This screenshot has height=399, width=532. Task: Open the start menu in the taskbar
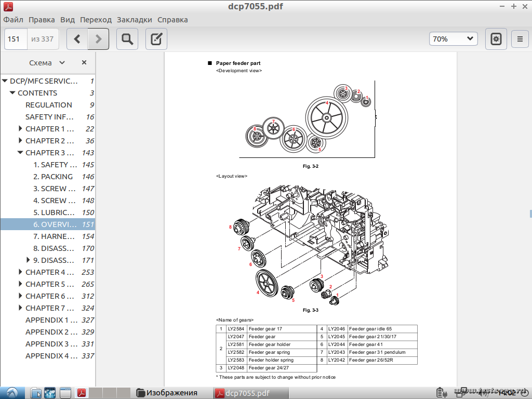[11, 393]
